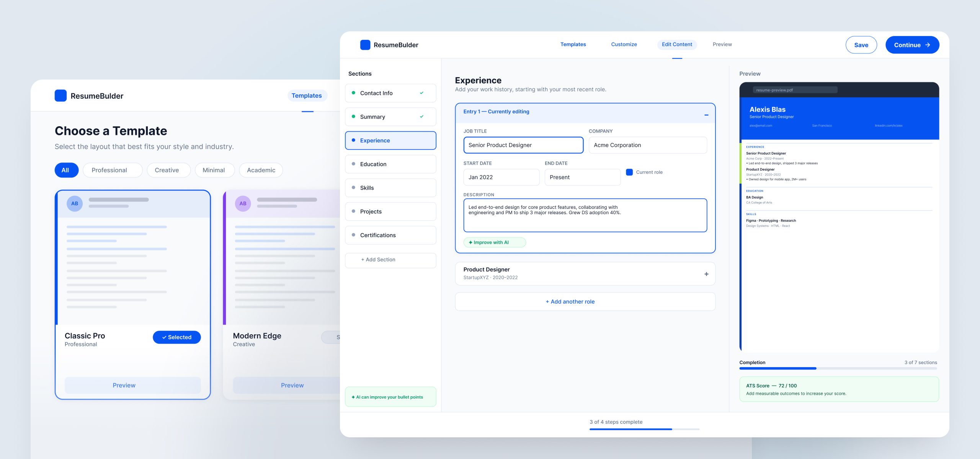Open the Projects section
Viewport: 980px width, 459px height.
(390, 212)
